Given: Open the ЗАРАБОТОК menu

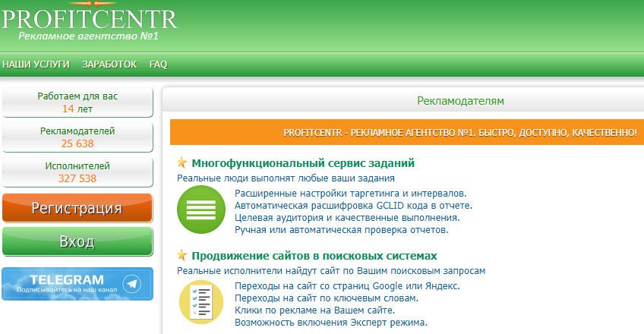Looking at the screenshot, I should [x=109, y=65].
